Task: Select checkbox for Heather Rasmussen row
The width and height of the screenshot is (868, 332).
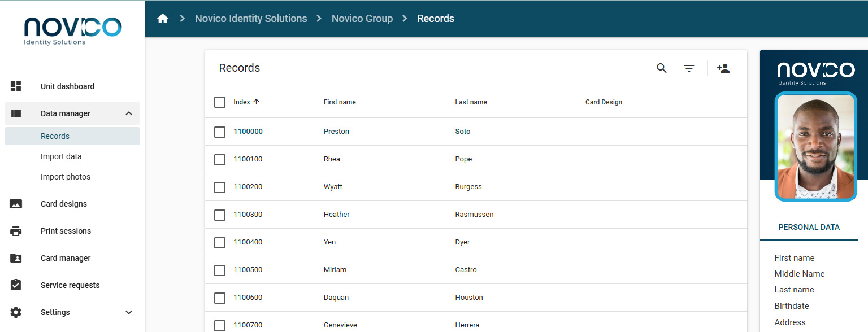Action: tap(220, 215)
